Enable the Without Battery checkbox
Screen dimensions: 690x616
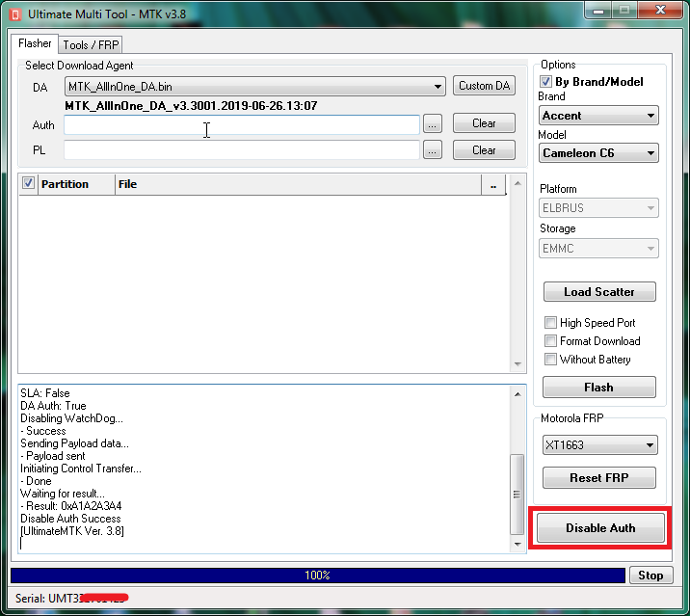[550, 360]
